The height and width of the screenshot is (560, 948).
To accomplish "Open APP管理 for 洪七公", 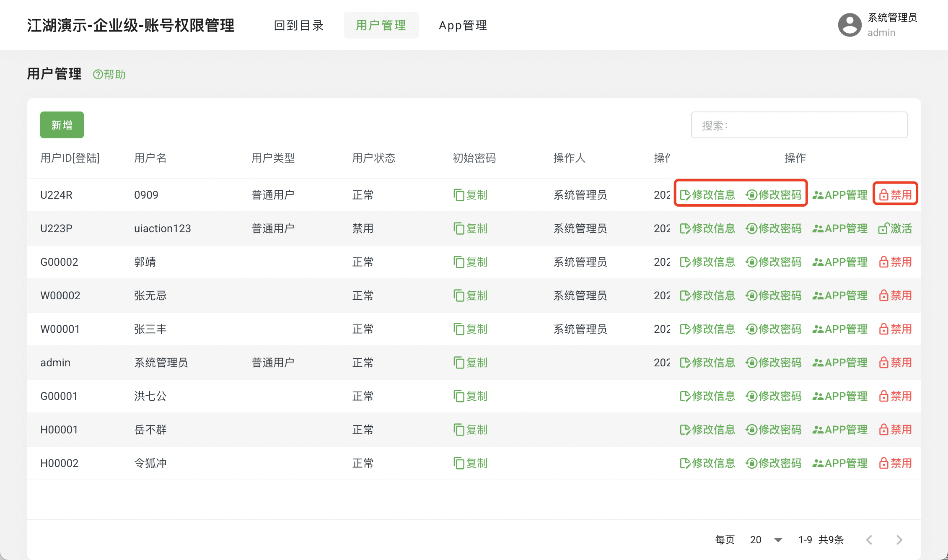I will tap(840, 396).
